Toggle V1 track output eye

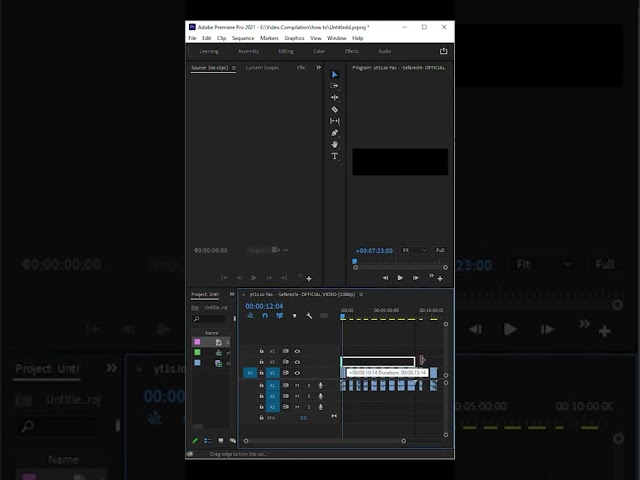click(x=297, y=373)
